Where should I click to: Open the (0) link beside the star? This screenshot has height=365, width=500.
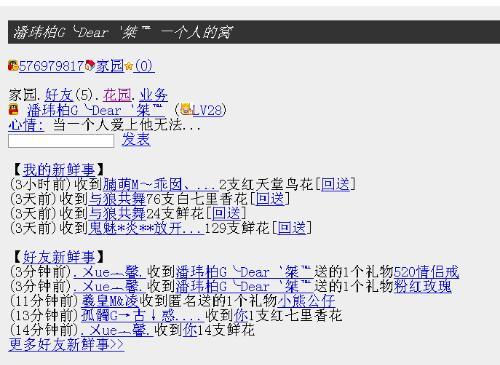click(144, 66)
